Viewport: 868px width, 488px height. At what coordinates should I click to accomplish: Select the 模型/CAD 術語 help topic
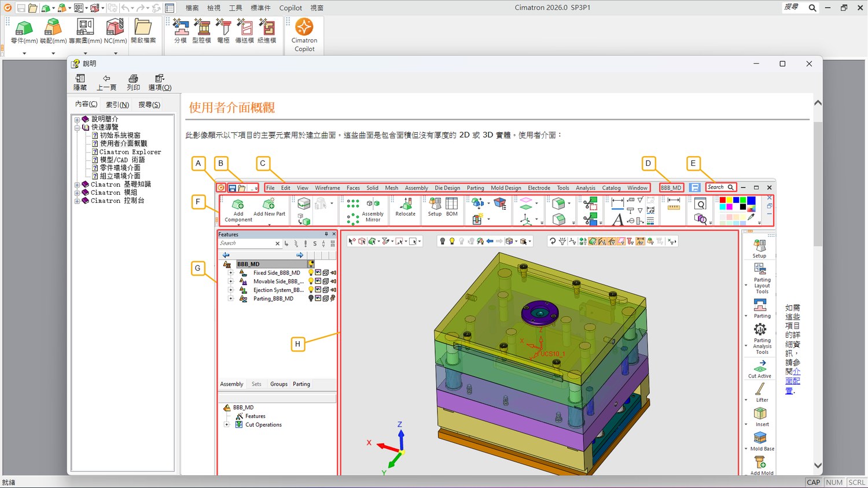click(122, 160)
